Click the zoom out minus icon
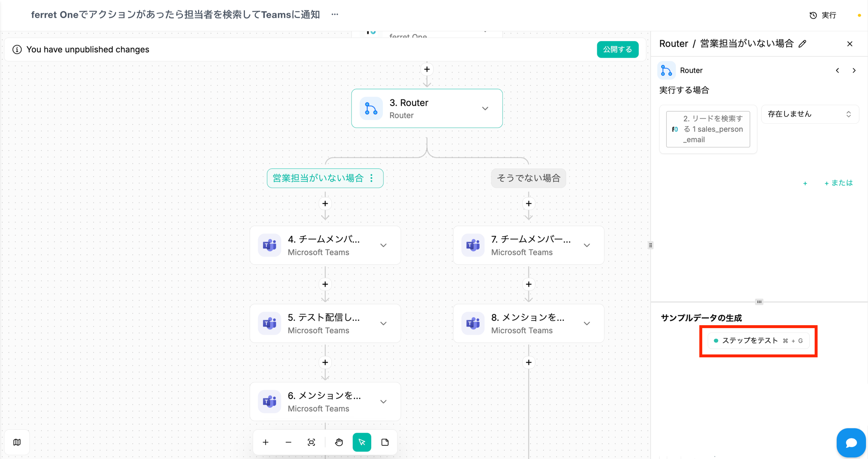868x459 pixels. pyautogui.click(x=289, y=442)
